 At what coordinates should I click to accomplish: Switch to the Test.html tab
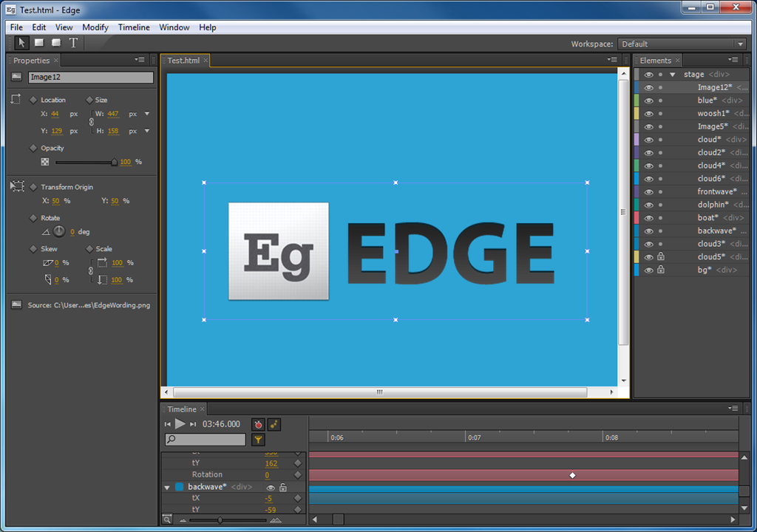click(183, 61)
